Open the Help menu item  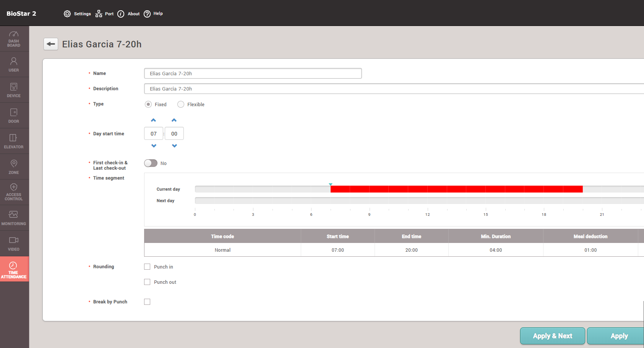(153, 14)
